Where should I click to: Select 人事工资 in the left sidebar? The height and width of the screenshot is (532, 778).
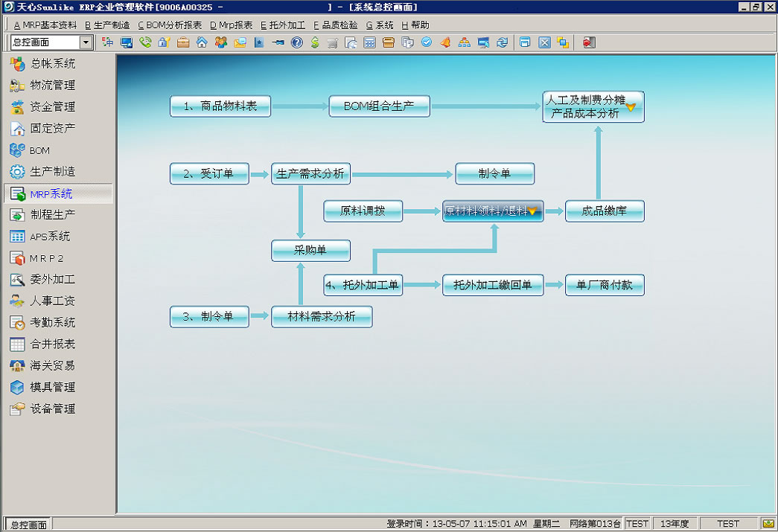(52, 301)
